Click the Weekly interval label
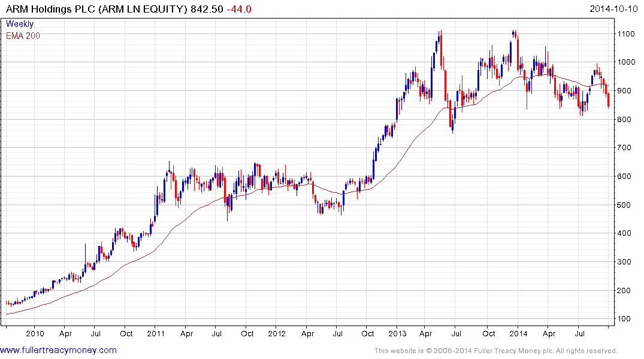The image size is (644, 359). 20,24
